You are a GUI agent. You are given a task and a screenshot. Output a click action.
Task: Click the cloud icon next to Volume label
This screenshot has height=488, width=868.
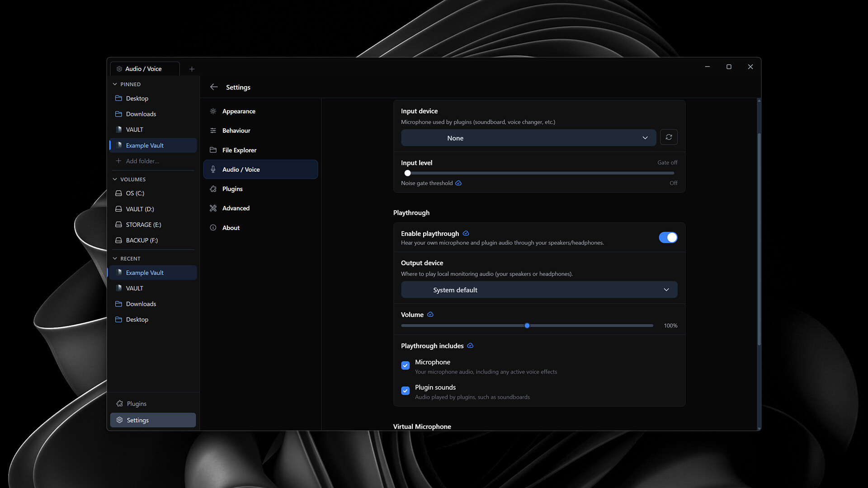[x=430, y=314]
